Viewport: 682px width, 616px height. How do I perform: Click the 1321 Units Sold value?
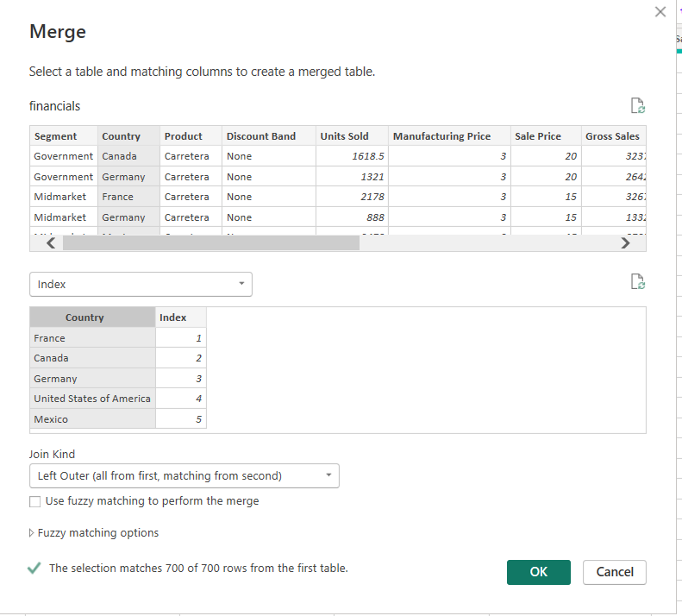352,177
